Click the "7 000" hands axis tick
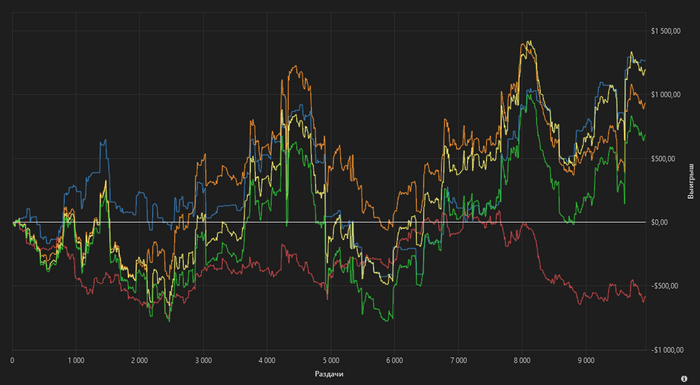The width and height of the screenshot is (700, 385). tap(458, 360)
